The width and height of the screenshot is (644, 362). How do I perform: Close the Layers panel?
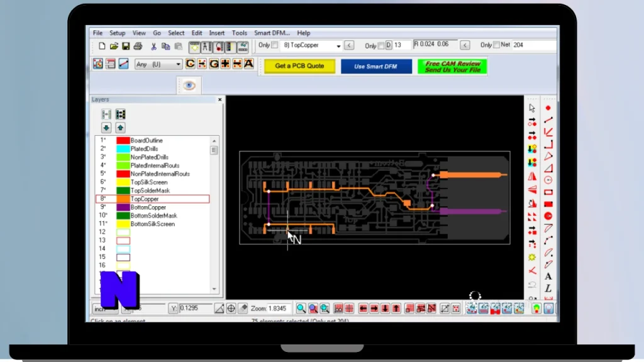(x=219, y=99)
